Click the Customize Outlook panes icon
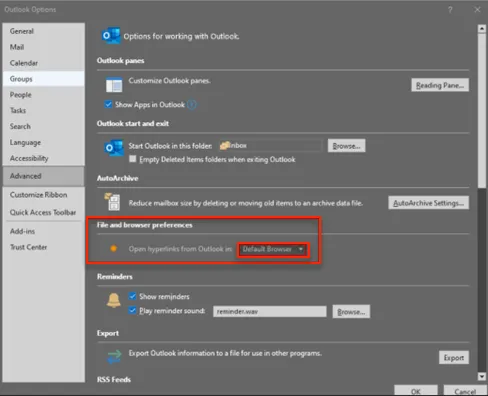The height and width of the screenshot is (396, 488). pyautogui.click(x=114, y=85)
